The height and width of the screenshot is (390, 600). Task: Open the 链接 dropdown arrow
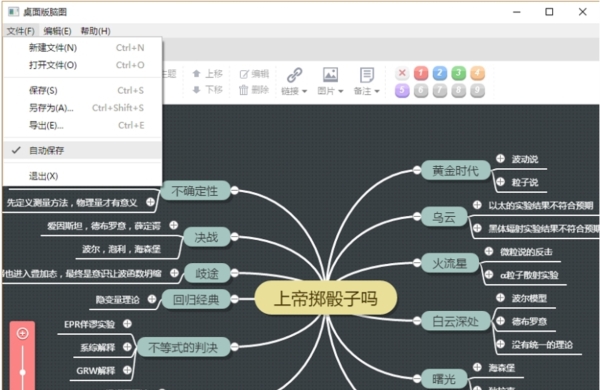tap(305, 91)
